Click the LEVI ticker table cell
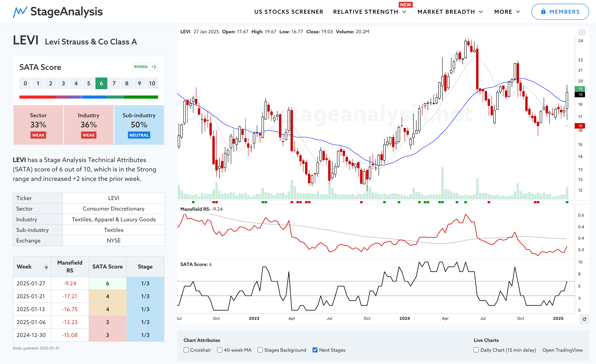The image size is (596, 364). click(x=114, y=198)
